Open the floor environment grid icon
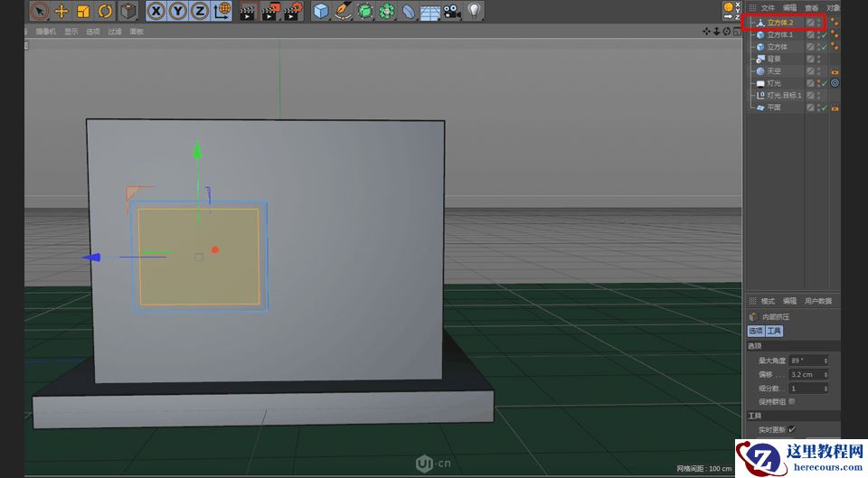This screenshot has width=868, height=478. coord(430,12)
